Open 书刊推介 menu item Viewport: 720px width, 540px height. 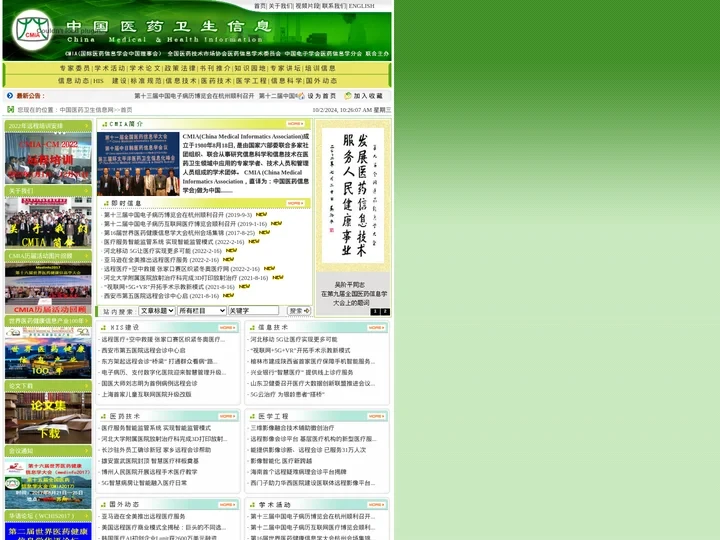(215, 68)
